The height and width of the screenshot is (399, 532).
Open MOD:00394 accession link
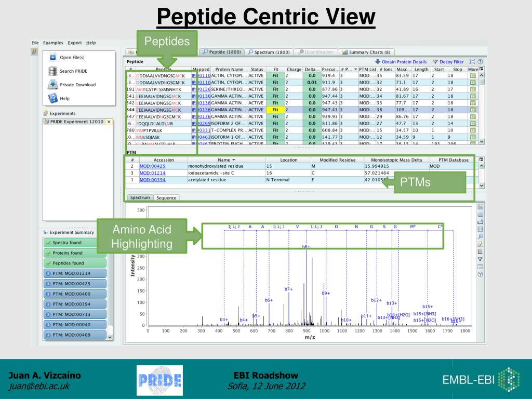(x=153, y=180)
